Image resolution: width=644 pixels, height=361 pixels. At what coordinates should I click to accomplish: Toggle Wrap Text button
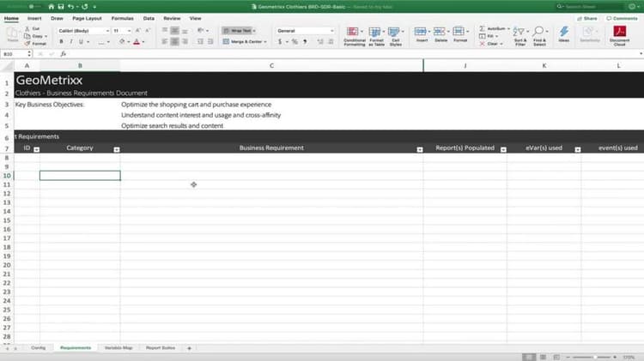[237, 31]
